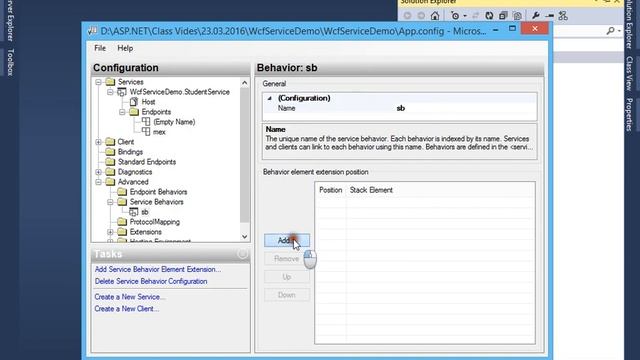Image resolution: width=640 pixels, height=360 pixels.
Task: Select the ProtocolMapping tree item
Action: tap(155, 222)
